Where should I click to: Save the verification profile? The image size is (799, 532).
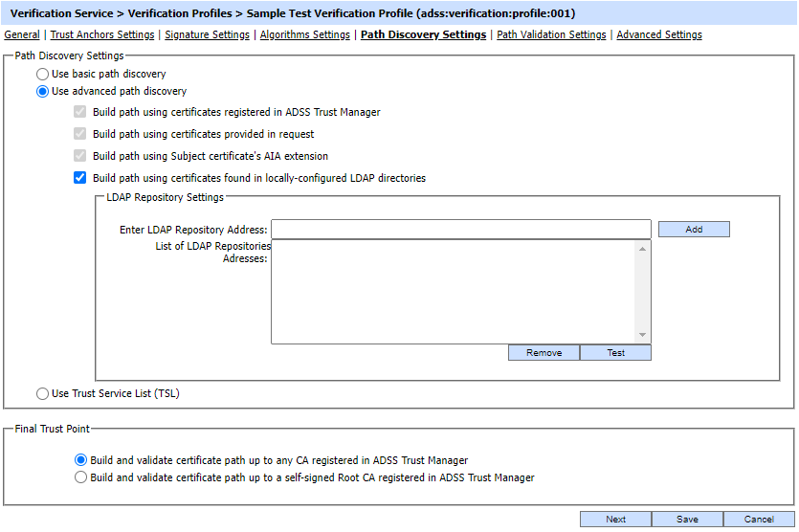coord(687,520)
